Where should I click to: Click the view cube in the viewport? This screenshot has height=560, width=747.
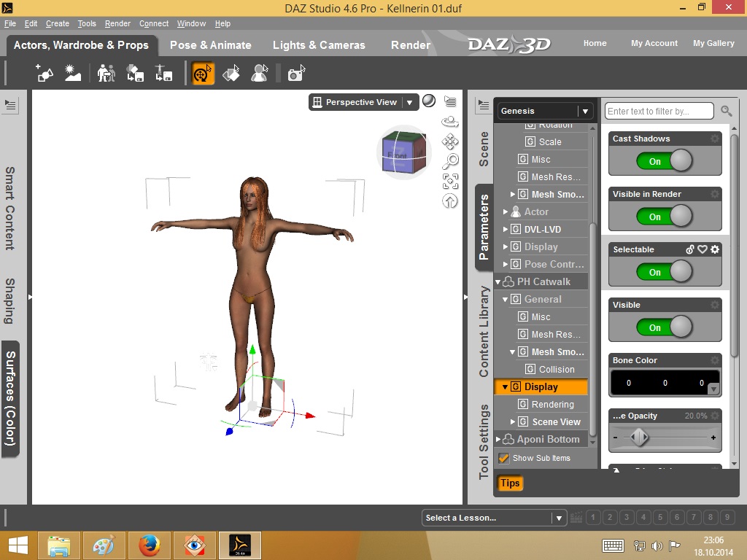(404, 152)
